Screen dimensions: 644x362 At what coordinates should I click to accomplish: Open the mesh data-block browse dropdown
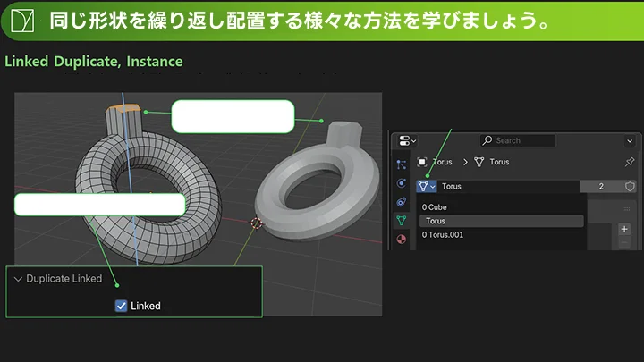427,186
